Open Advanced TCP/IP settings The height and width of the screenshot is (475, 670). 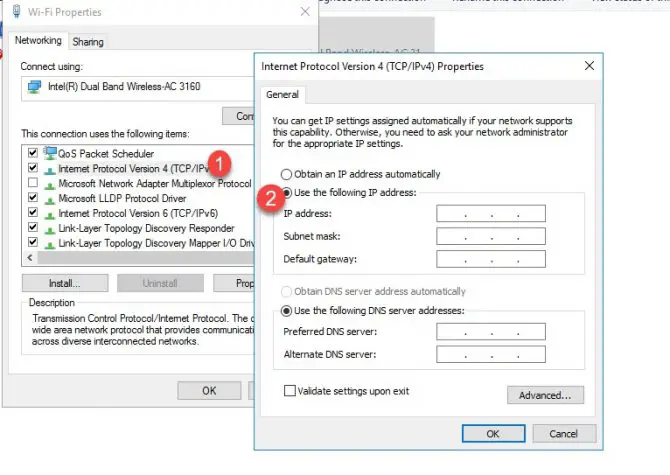pos(545,395)
